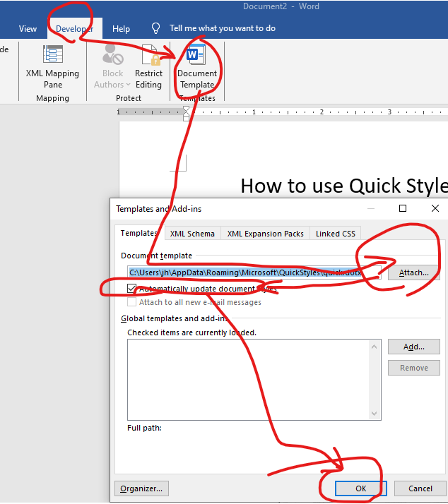Click Cancel in Templates dialog
Image resolution: width=448 pixels, height=504 pixels.
pos(420,488)
